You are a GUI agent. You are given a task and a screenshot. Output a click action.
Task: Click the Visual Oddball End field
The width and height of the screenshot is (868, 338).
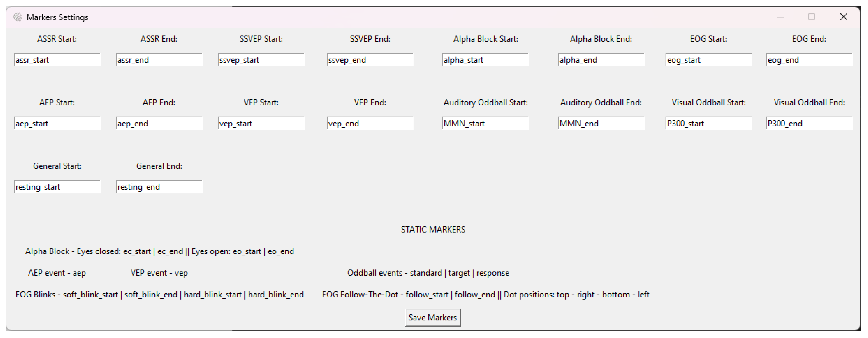[809, 124]
